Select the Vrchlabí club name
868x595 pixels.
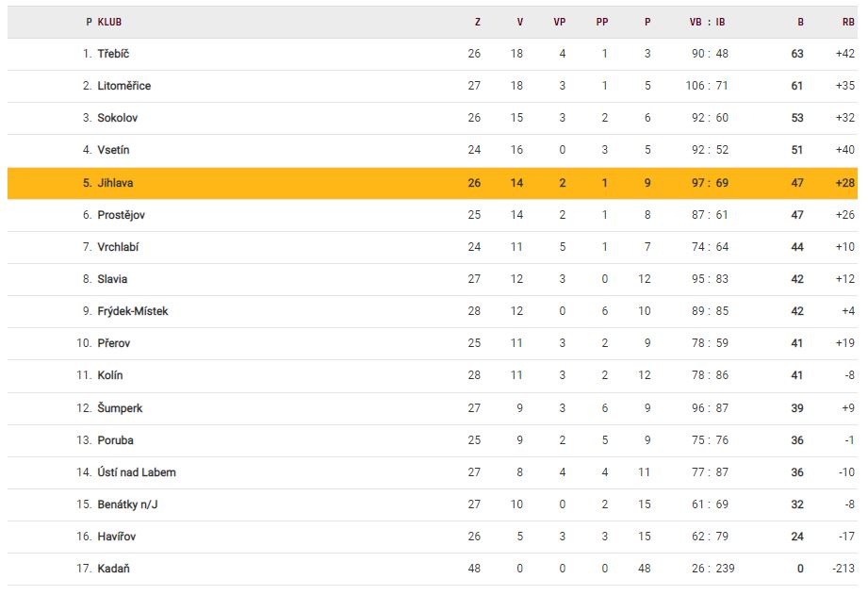118,247
